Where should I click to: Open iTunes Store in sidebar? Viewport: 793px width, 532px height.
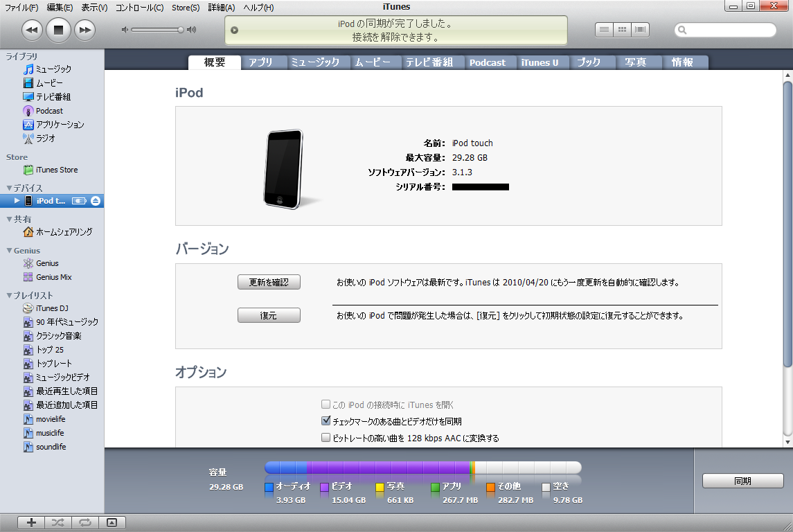tap(52, 170)
